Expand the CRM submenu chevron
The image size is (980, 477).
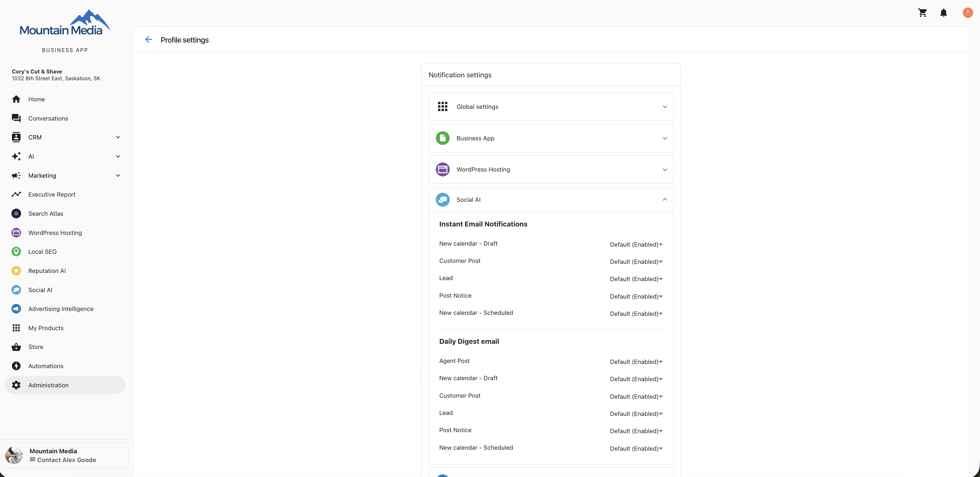click(118, 137)
